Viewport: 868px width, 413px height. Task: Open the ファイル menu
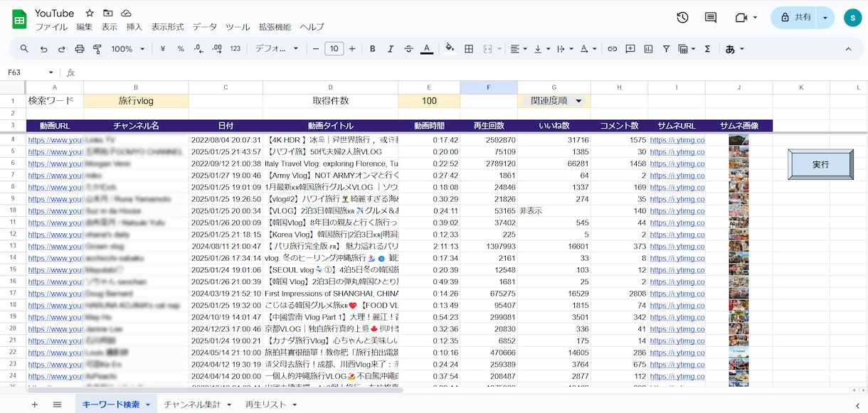tap(51, 27)
